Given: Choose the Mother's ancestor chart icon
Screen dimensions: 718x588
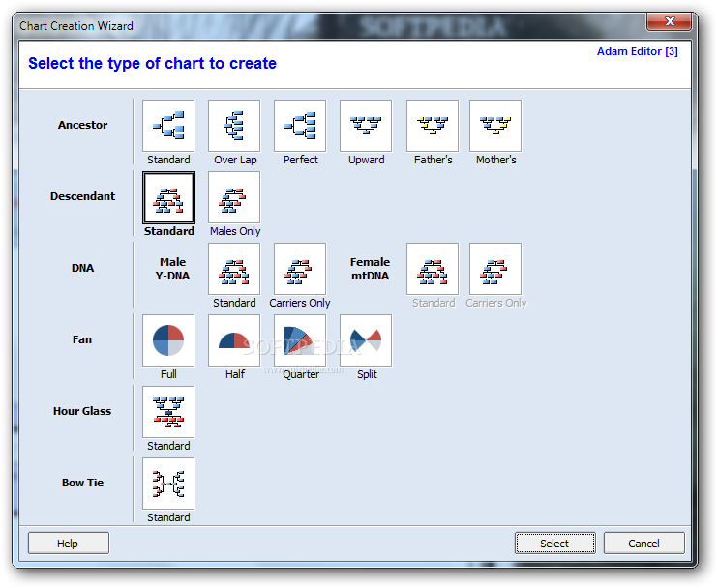Looking at the screenshot, I should click(495, 126).
